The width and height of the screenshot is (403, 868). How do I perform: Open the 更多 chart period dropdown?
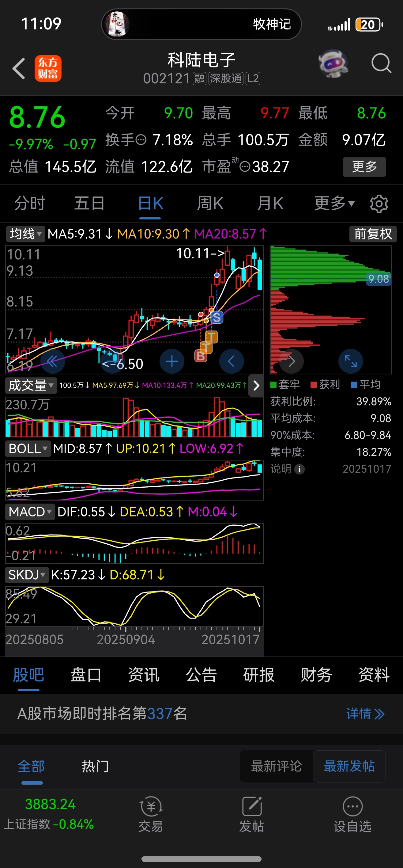click(334, 203)
